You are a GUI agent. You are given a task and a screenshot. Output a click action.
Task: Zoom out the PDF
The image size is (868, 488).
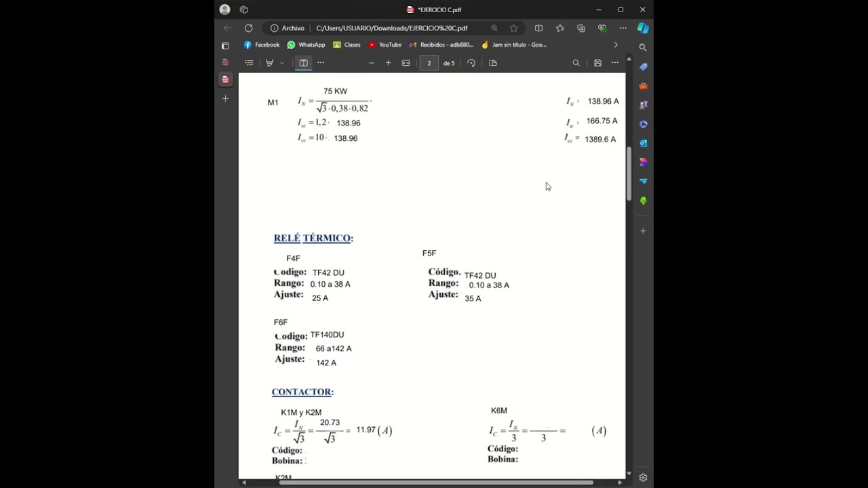(x=371, y=63)
